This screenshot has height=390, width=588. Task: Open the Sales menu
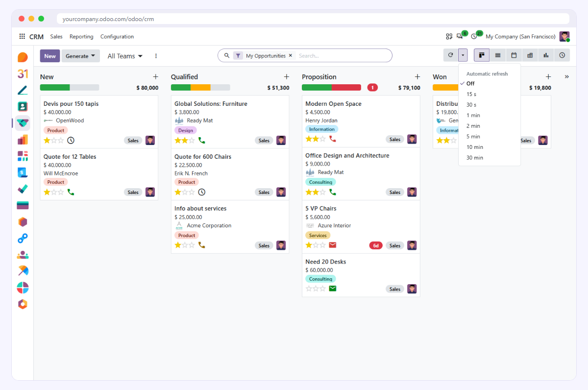tap(56, 37)
